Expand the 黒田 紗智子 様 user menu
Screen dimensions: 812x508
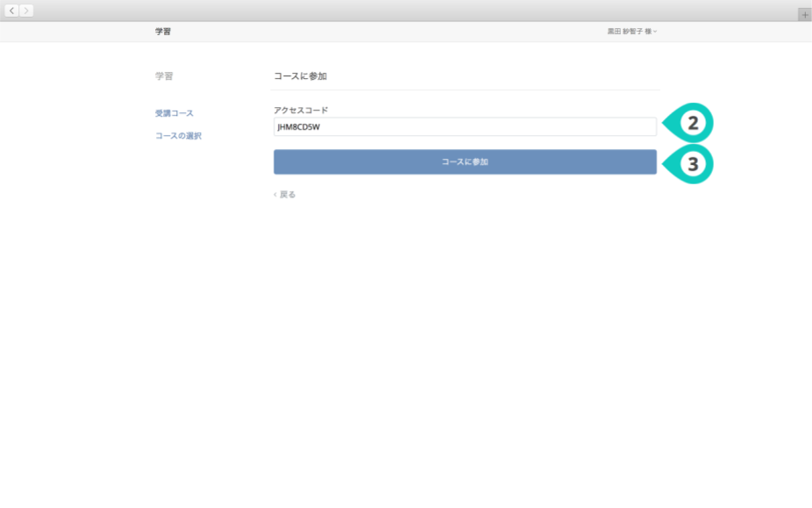point(631,32)
